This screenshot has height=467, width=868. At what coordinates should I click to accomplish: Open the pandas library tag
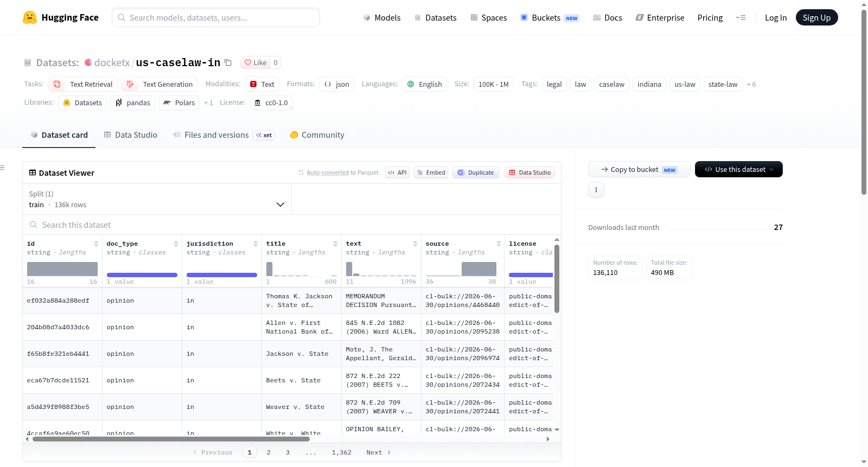point(133,103)
